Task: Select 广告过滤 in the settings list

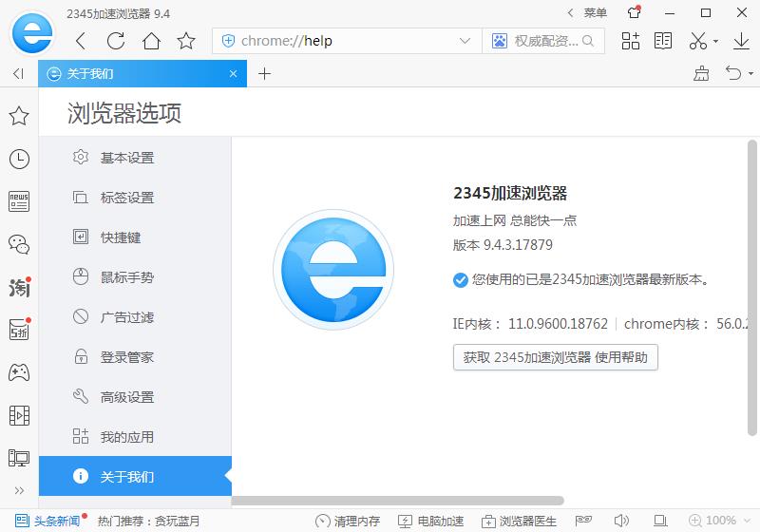Action: click(127, 317)
